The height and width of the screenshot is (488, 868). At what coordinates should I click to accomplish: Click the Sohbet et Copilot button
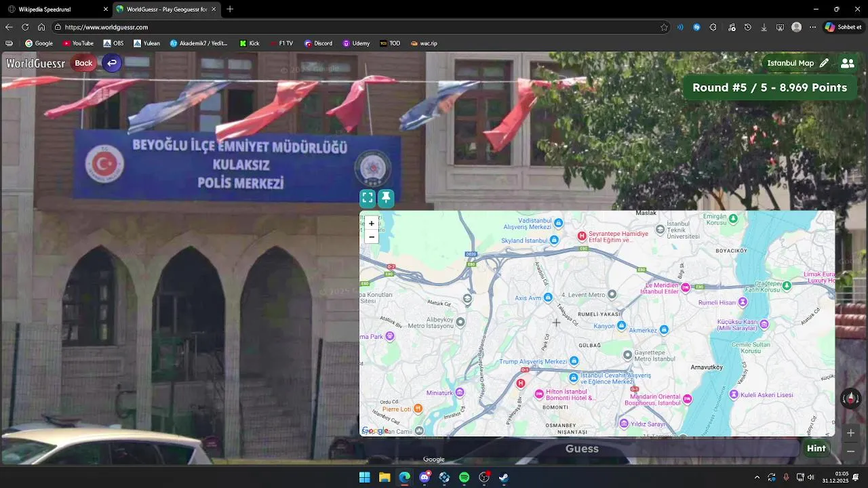point(843,27)
